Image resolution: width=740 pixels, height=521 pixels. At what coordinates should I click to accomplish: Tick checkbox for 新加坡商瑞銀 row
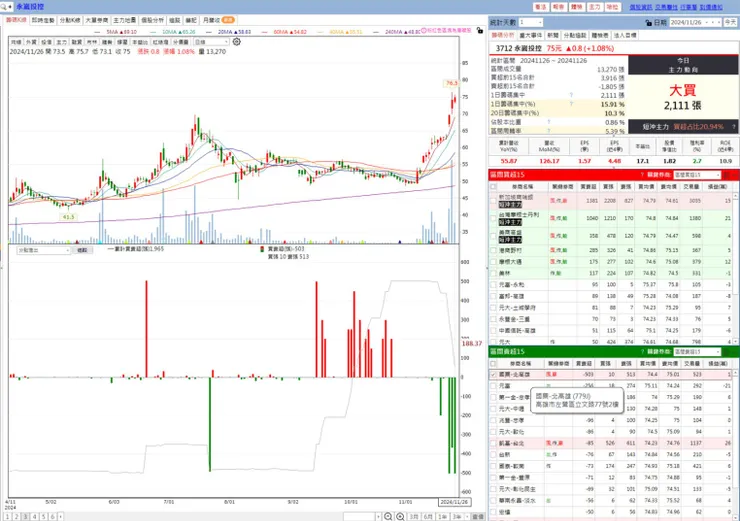(493, 201)
